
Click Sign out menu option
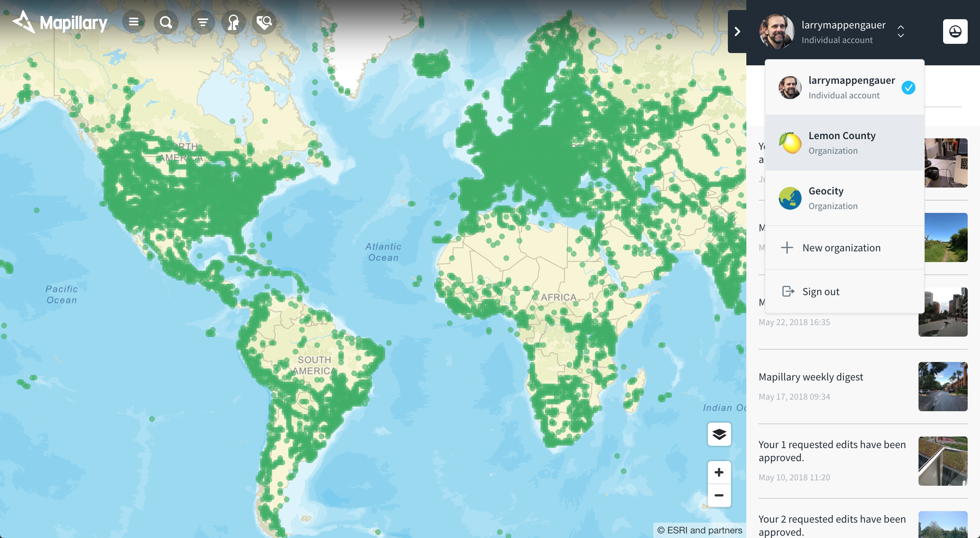pyautogui.click(x=820, y=292)
